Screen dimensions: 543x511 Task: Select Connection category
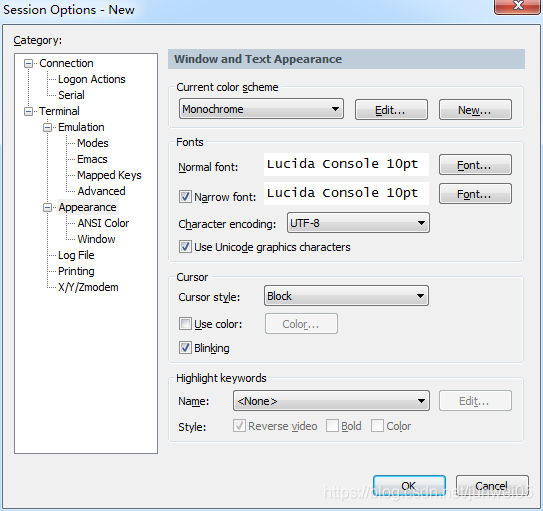(x=66, y=63)
